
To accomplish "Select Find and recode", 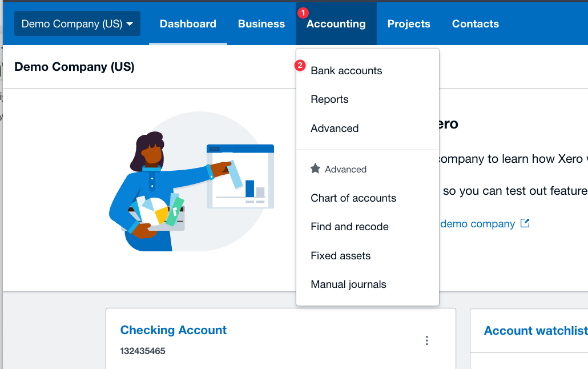I will click(x=349, y=226).
